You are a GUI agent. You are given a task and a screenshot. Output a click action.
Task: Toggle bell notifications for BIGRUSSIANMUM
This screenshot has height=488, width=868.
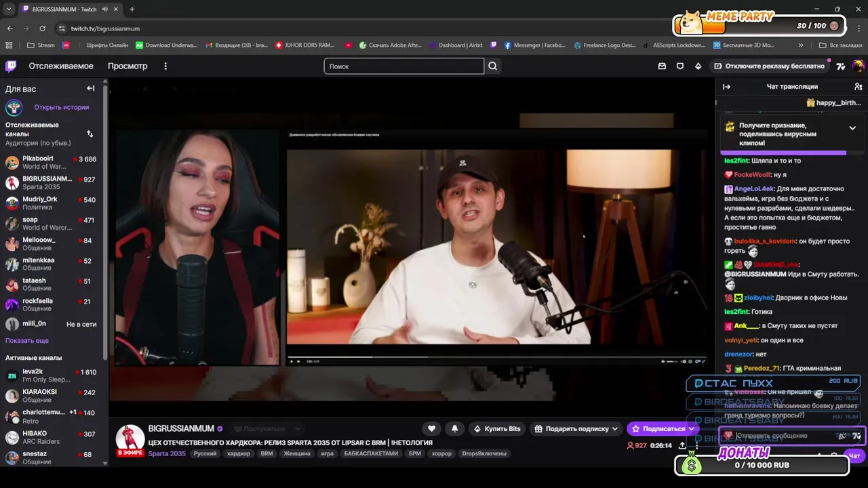(454, 428)
